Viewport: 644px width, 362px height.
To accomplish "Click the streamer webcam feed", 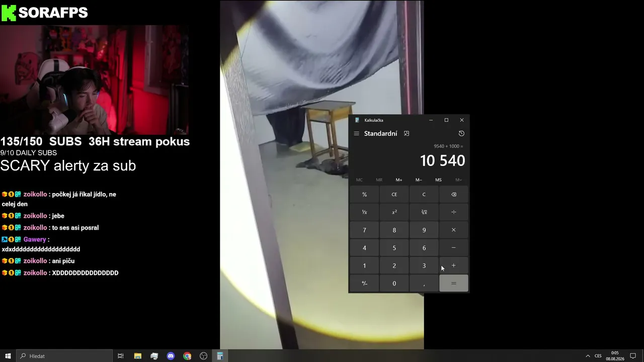I will (x=94, y=80).
